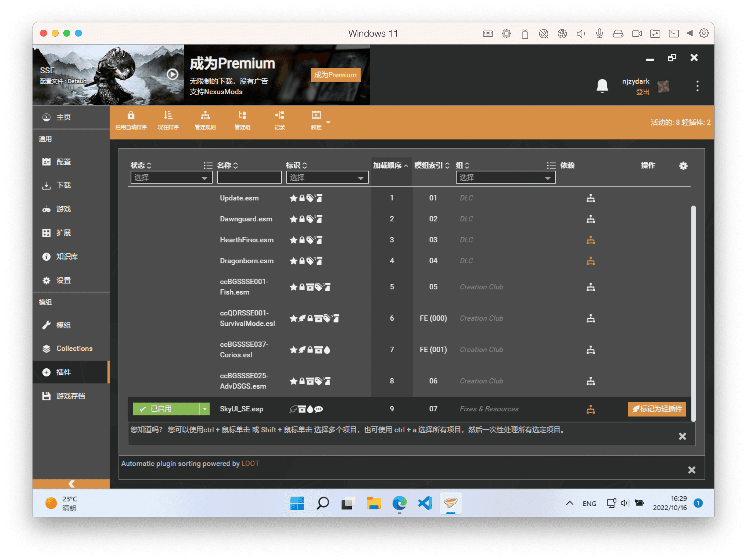This screenshot has height=560, width=747.
Task: Click the ENG language indicator
Action: coord(589,504)
